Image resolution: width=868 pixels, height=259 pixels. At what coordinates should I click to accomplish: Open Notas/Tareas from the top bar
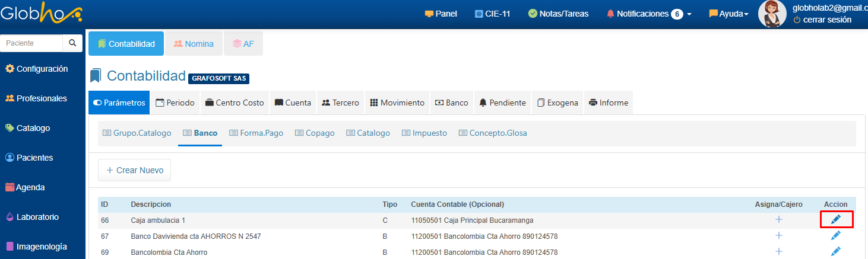[x=558, y=14]
